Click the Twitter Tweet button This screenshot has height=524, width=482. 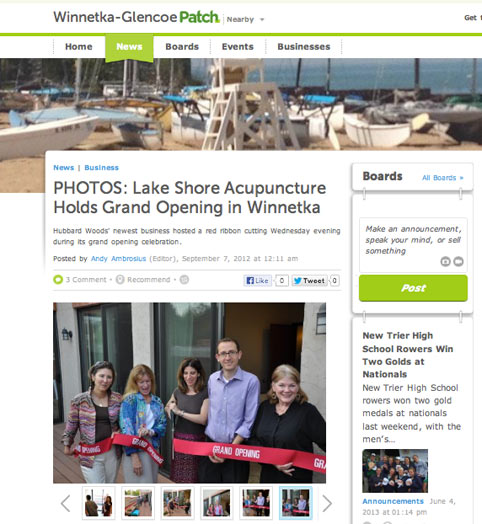click(x=309, y=281)
